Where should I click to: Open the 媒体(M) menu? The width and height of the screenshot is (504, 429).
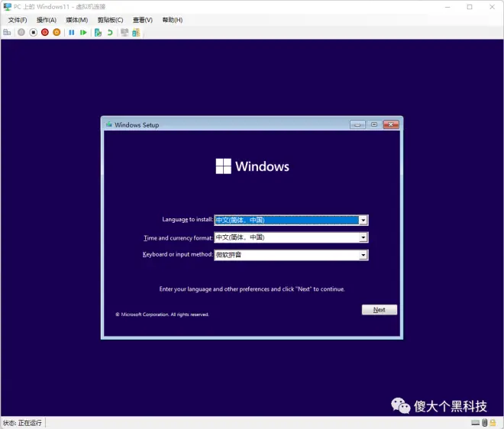tap(77, 20)
